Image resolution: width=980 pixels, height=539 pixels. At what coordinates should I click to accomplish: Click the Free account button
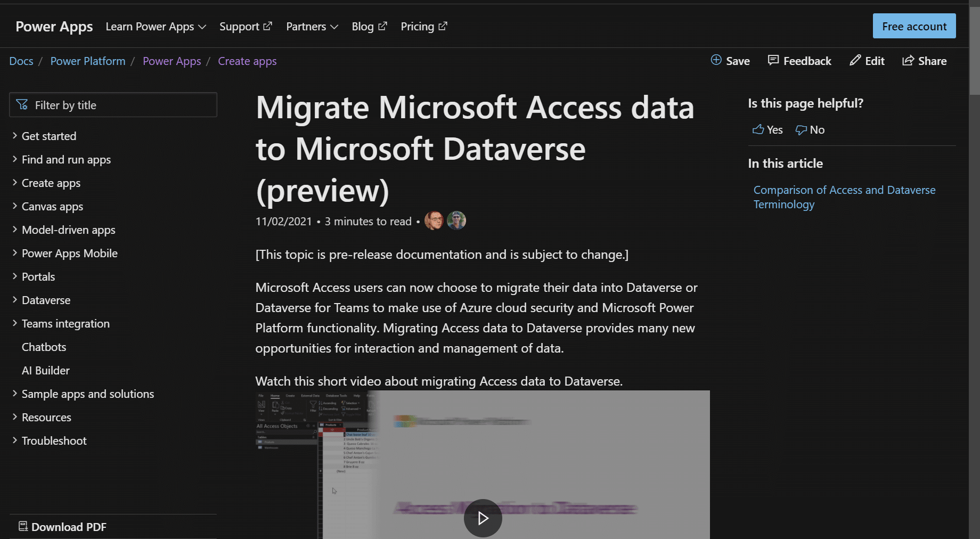[x=914, y=26]
